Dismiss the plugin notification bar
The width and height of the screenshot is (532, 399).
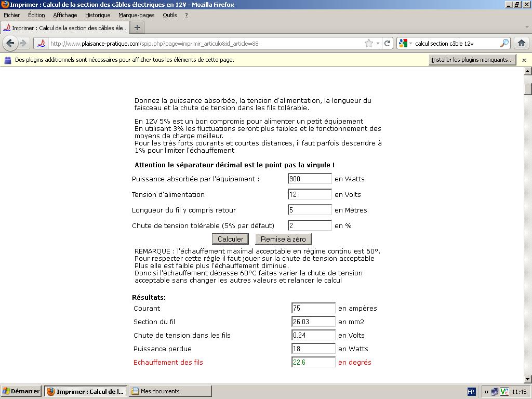pos(524,60)
